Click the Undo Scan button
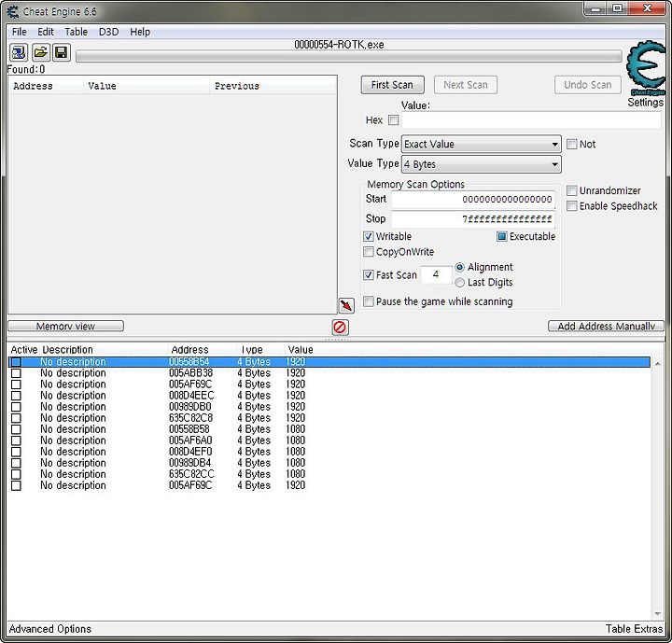The image size is (672, 643). tap(588, 85)
